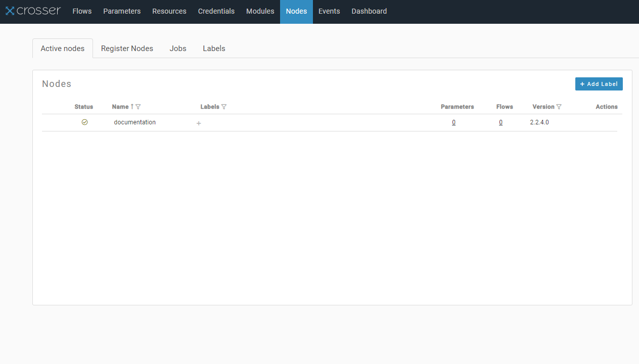Go to Parameters in the top navigation bar

122,11
